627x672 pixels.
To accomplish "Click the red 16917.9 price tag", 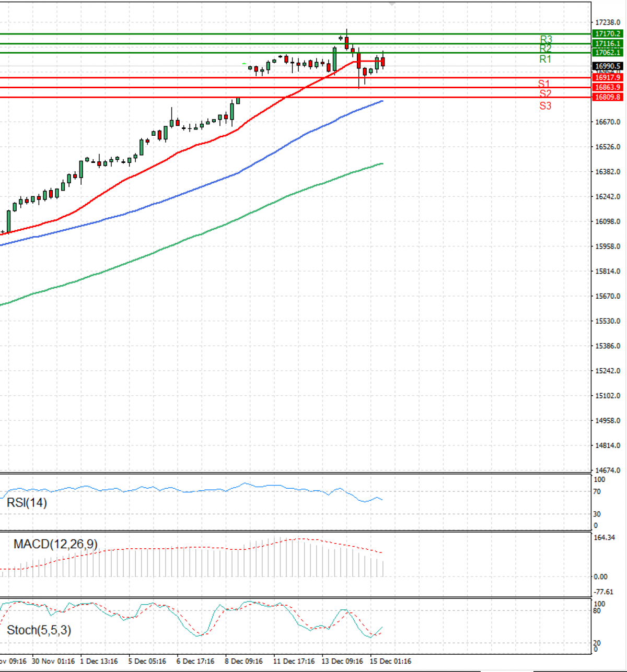I will click(x=607, y=77).
